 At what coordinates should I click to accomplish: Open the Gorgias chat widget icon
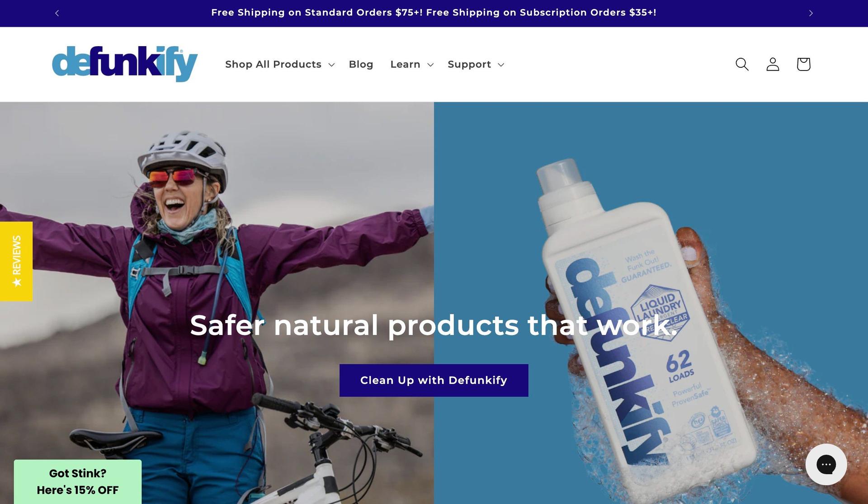(x=826, y=464)
